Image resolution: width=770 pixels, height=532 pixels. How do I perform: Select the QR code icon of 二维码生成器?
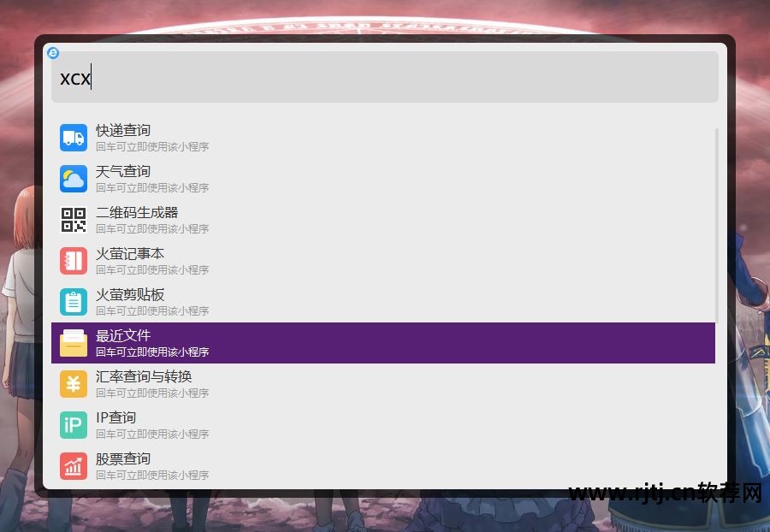pyautogui.click(x=73, y=219)
